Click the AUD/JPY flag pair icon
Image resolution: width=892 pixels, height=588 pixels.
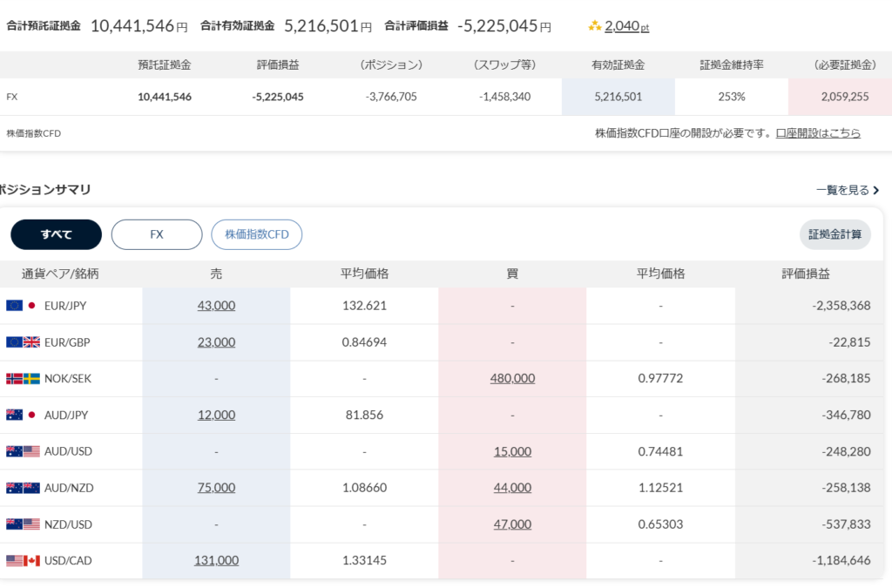[23, 416]
